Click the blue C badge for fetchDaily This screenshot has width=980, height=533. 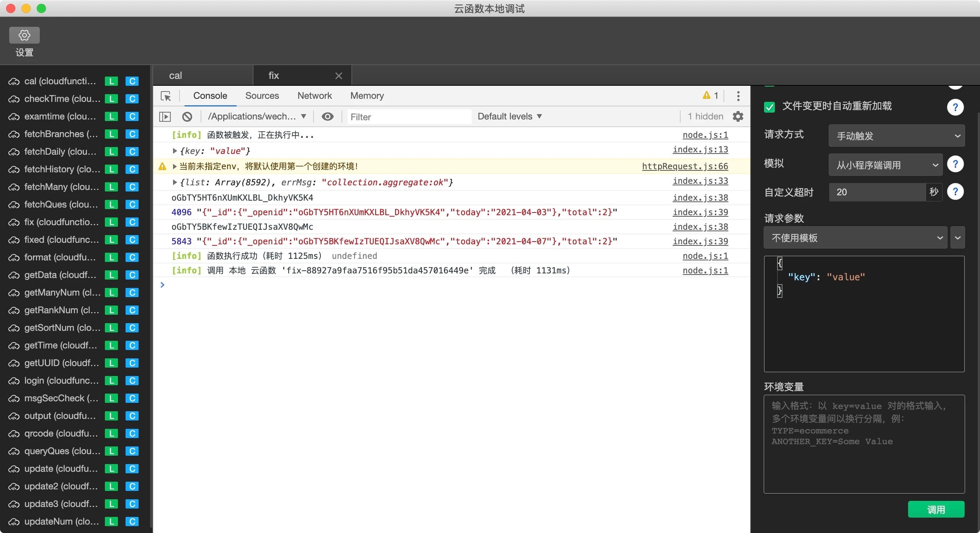coord(132,152)
